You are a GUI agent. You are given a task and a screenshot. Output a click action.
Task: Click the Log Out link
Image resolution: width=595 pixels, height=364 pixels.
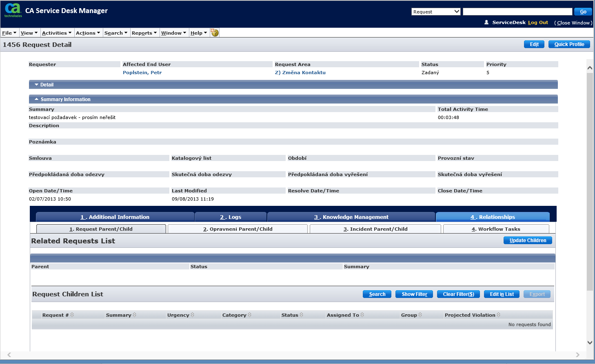(x=538, y=22)
